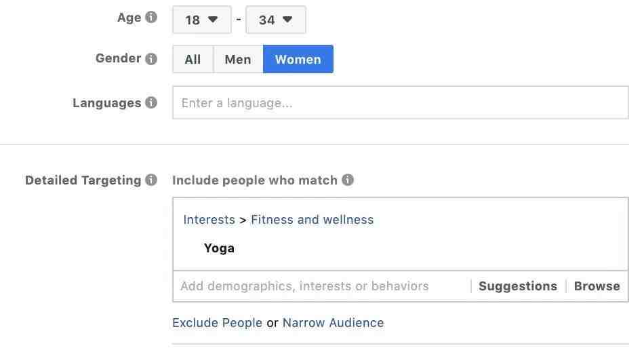Click the Detailed Targeting info icon
This screenshot has height=348, width=644.
151,180
